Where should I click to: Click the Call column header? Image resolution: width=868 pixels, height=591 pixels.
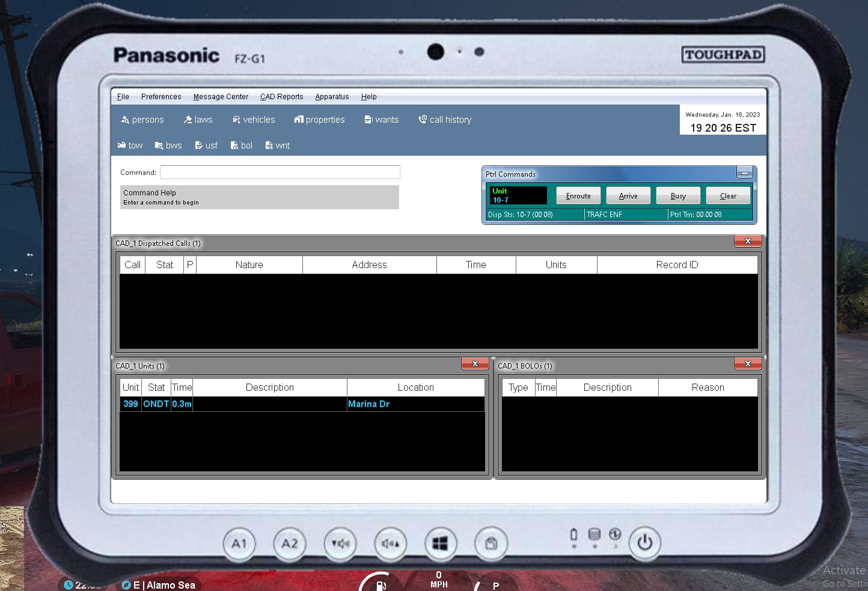click(132, 265)
